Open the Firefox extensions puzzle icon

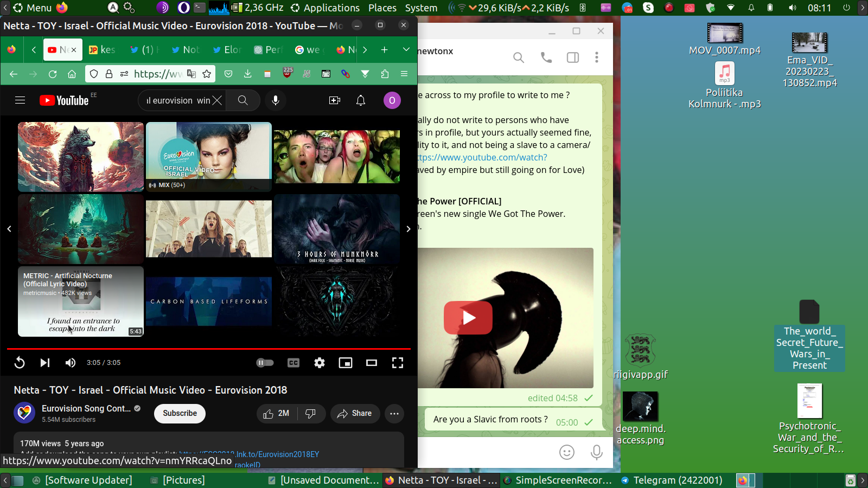[x=385, y=74]
